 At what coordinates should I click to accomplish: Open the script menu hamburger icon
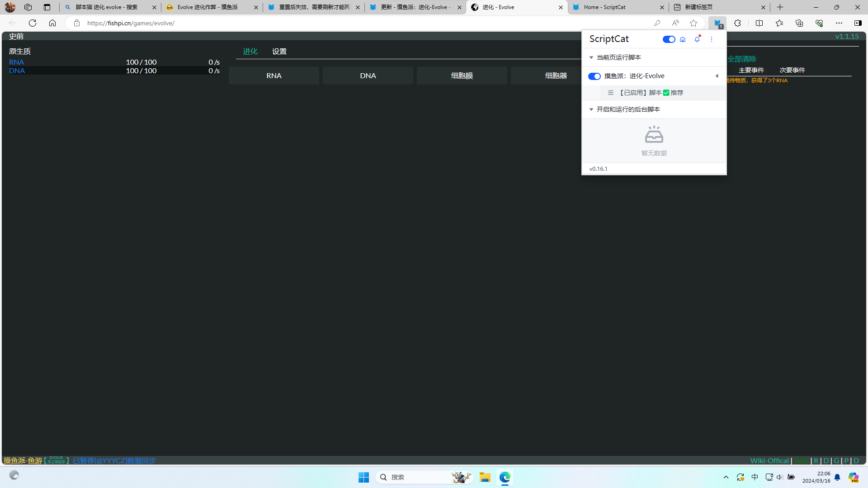(x=611, y=93)
